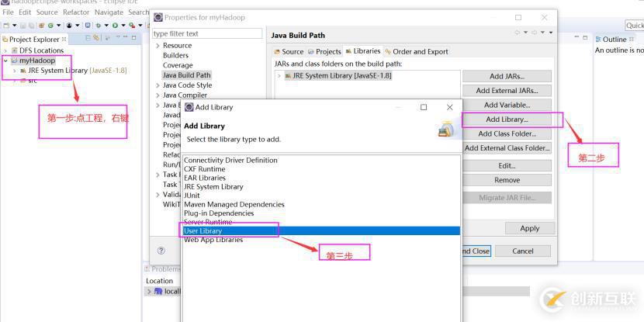Collapse all in Project Explorer
Image resolution: width=644 pixels, height=322 pixels.
click(x=88, y=38)
